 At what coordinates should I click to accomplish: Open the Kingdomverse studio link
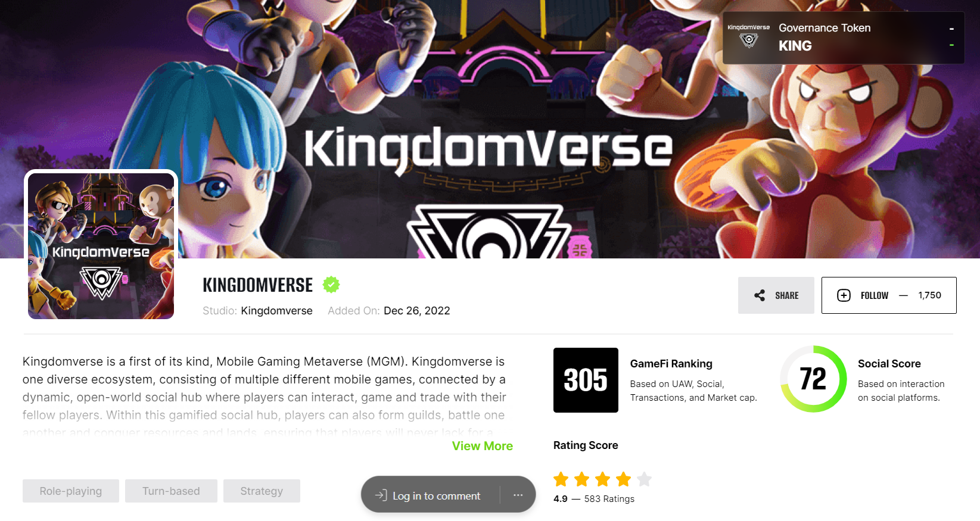click(276, 311)
